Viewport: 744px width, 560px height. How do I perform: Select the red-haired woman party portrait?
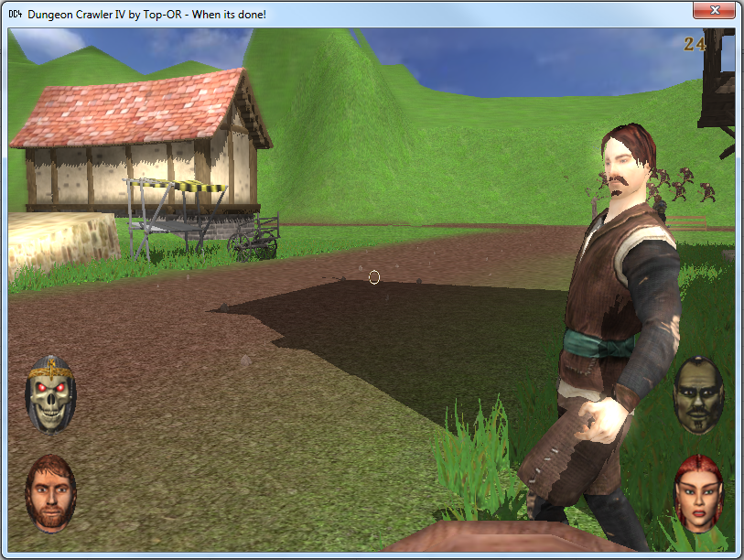(697, 491)
